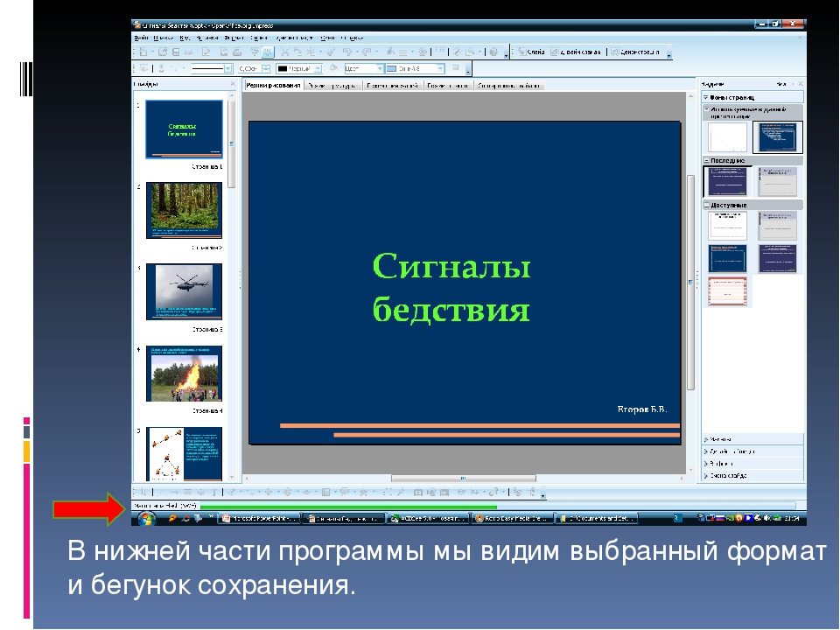Click the Help question mark toolbar icon

[493, 52]
